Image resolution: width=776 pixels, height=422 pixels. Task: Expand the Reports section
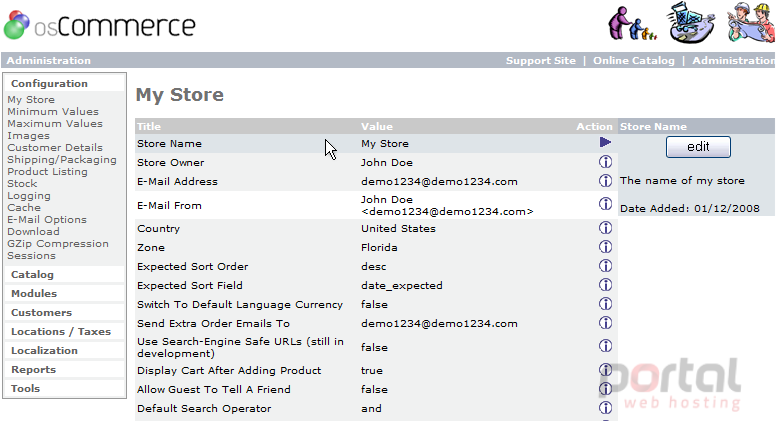tap(33, 370)
